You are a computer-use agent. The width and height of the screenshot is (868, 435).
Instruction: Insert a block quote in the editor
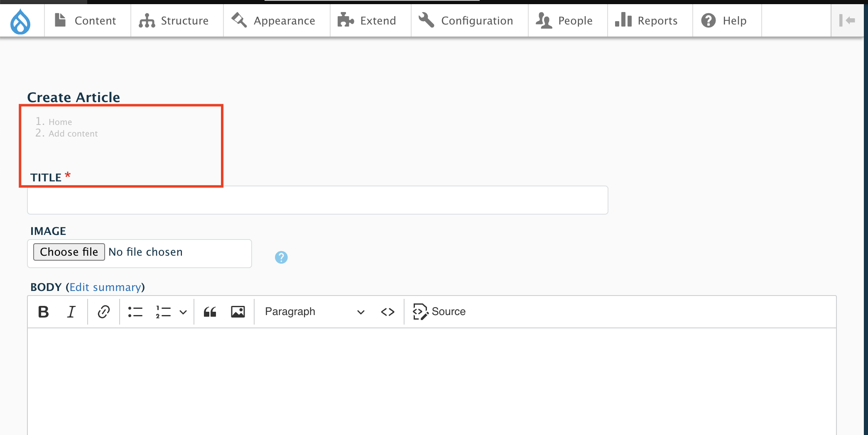coord(210,312)
